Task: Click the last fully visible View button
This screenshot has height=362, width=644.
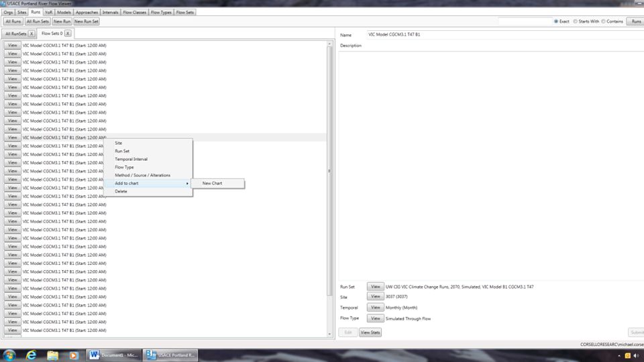Action: [12, 330]
